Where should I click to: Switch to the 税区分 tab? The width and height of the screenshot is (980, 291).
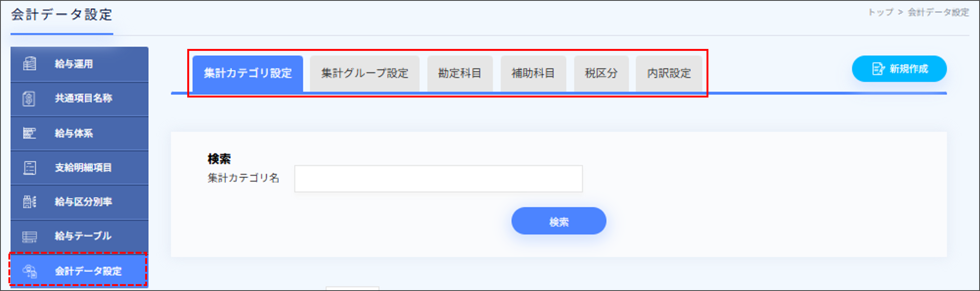pos(601,73)
